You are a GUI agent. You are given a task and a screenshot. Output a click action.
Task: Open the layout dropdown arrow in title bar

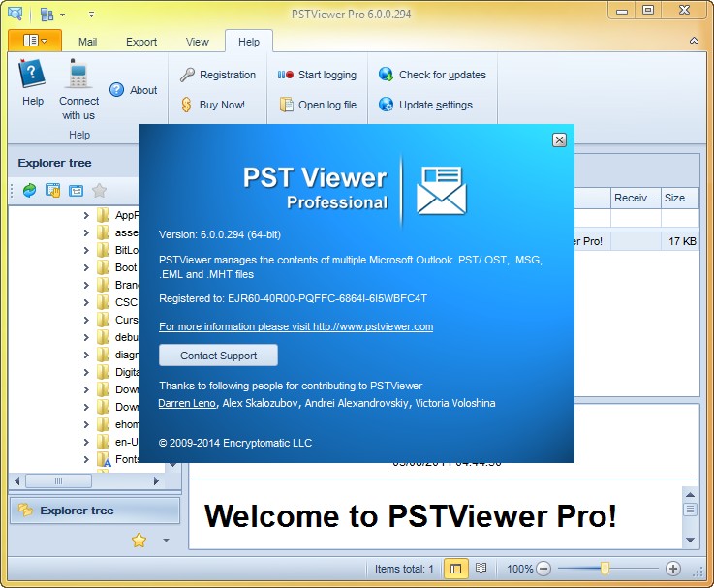(x=62, y=15)
